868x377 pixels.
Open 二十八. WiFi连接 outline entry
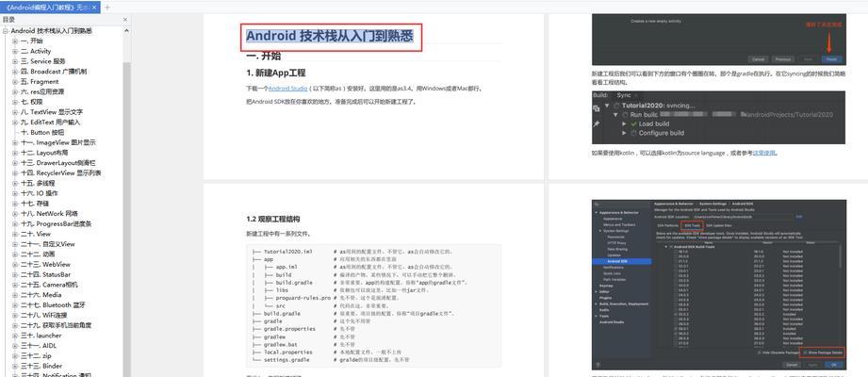(x=44, y=315)
